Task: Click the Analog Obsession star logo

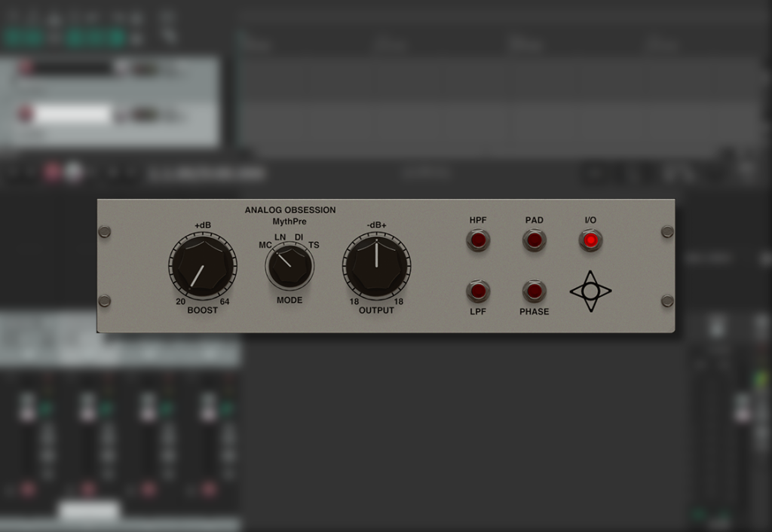Action: 590,291
